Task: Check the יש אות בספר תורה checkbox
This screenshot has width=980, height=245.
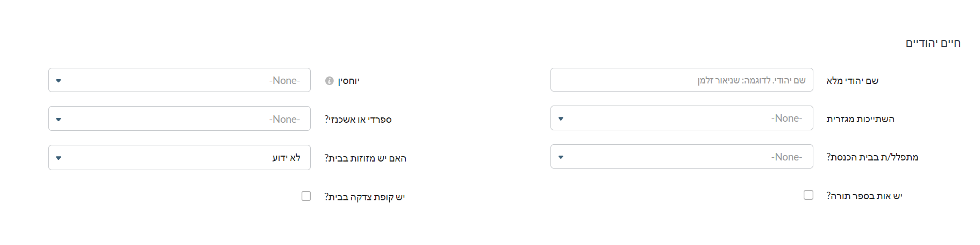Action: tap(809, 195)
